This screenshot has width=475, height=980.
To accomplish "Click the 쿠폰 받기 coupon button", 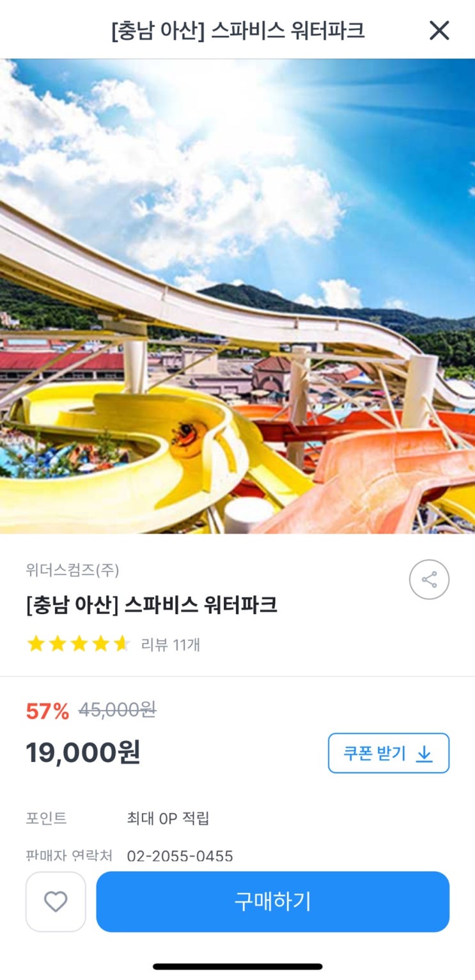I will [x=389, y=754].
